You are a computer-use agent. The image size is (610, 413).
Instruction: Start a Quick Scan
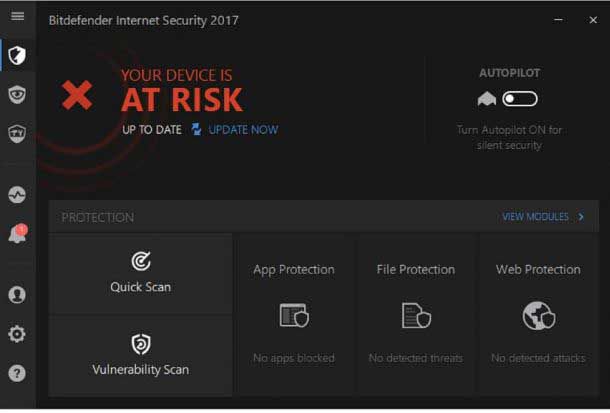(x=140, y=273)
